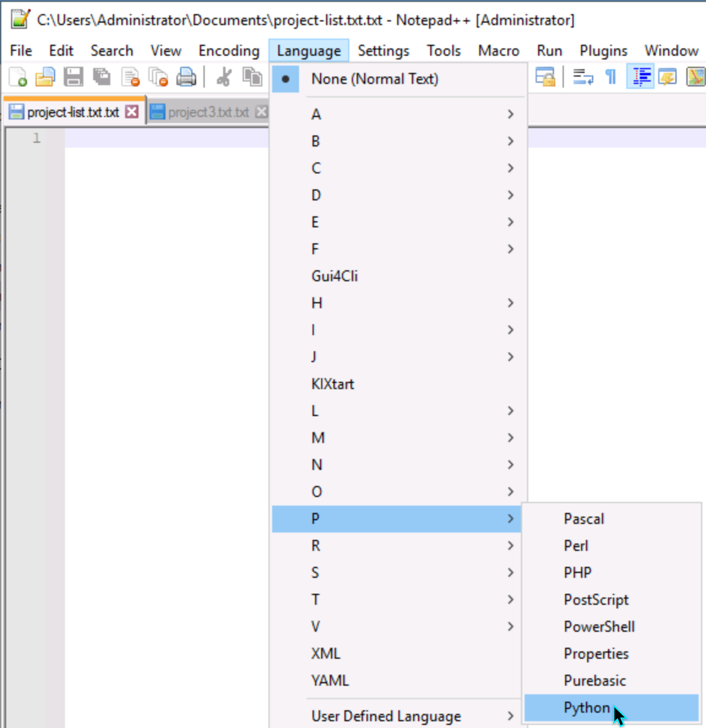Choose Purebasic from the P submenu
Image resolution: width=706 pixels, height=728 pixels.
coord(612,681)
